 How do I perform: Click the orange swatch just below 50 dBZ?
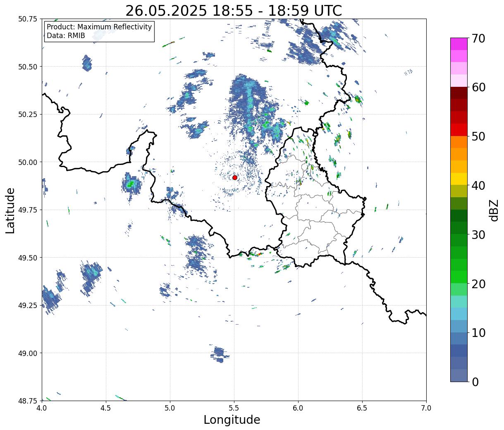459,142
